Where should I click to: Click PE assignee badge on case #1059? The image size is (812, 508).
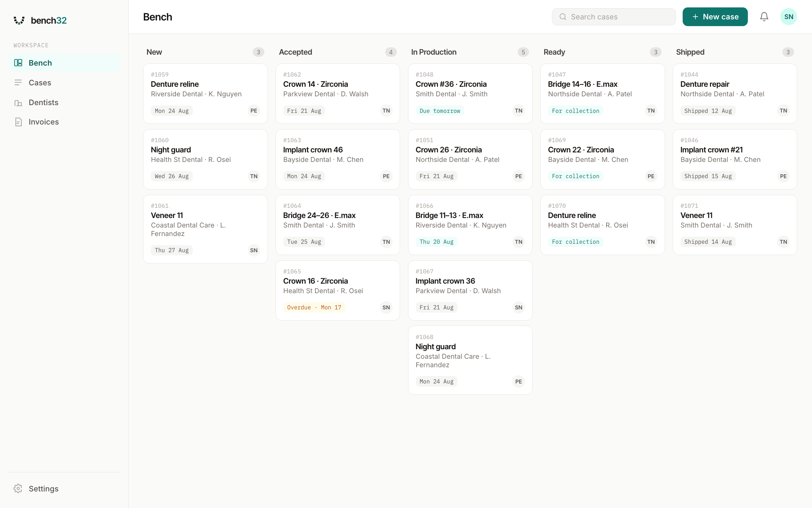click(x=254, y=111)
